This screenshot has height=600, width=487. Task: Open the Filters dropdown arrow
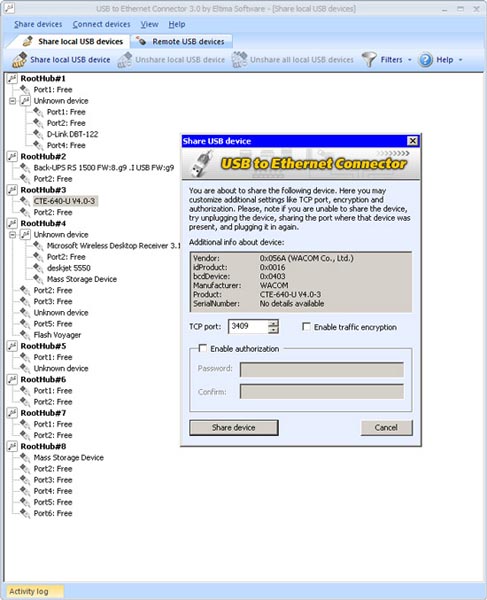[x=410, y=60]
